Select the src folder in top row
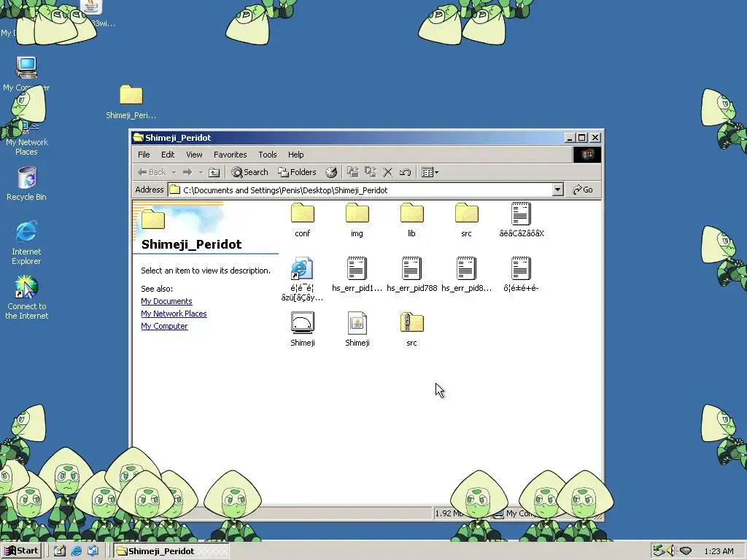This screenshot has width=747, height=560. point(466,220)
